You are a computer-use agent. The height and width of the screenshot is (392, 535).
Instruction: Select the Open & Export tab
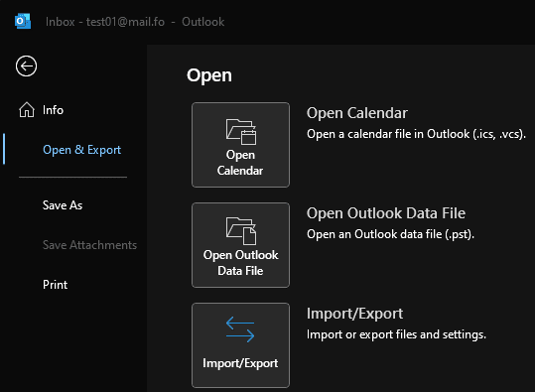(x=81, y=150)
